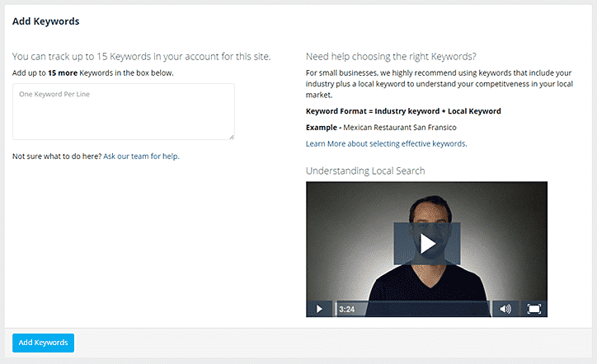The image size is (597, 364).
Task: Open the Ask our team for help link
Action: click(141, 156)
